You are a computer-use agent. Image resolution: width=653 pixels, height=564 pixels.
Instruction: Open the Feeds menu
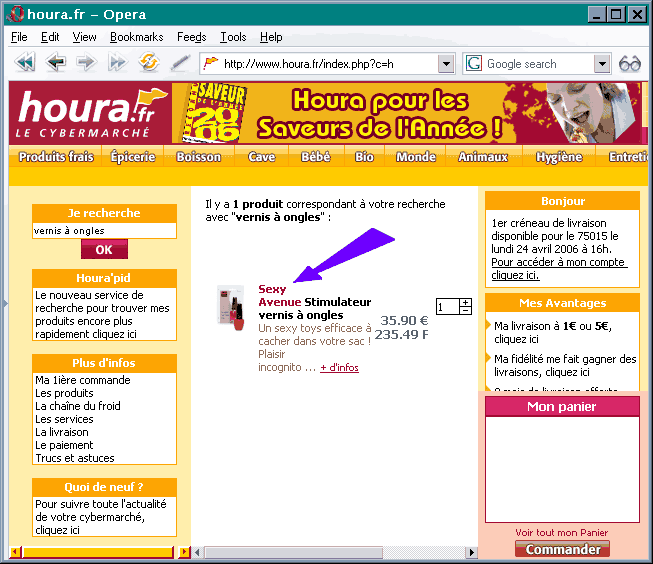pyautogui.click(x=192, y=37)
